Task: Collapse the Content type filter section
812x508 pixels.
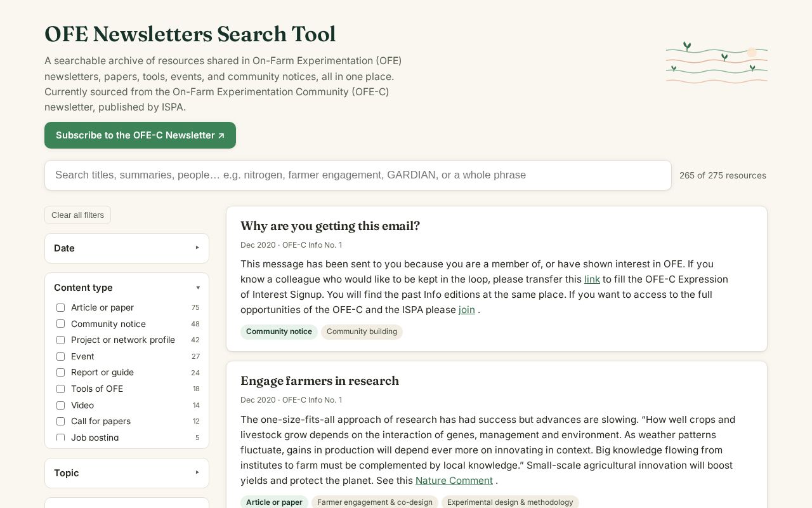Action: tap(127, 288)
